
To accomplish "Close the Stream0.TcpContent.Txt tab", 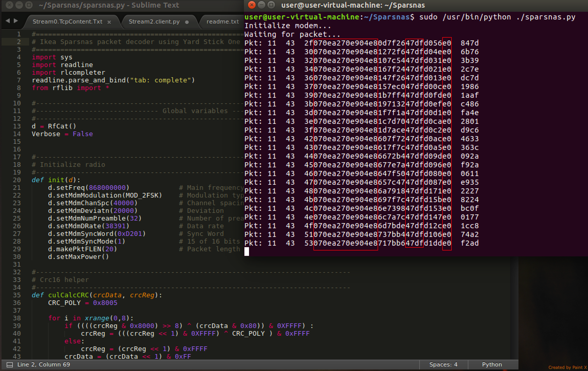I will pyautogui.click(x=109, y=22).
